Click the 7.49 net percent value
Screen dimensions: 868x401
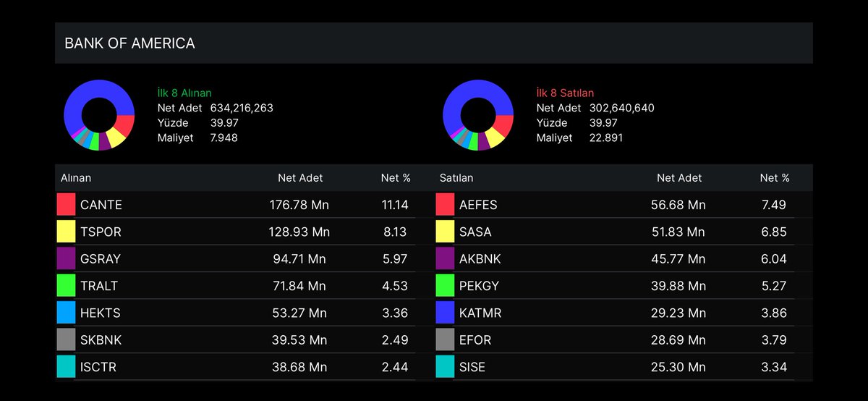point(774,205)
